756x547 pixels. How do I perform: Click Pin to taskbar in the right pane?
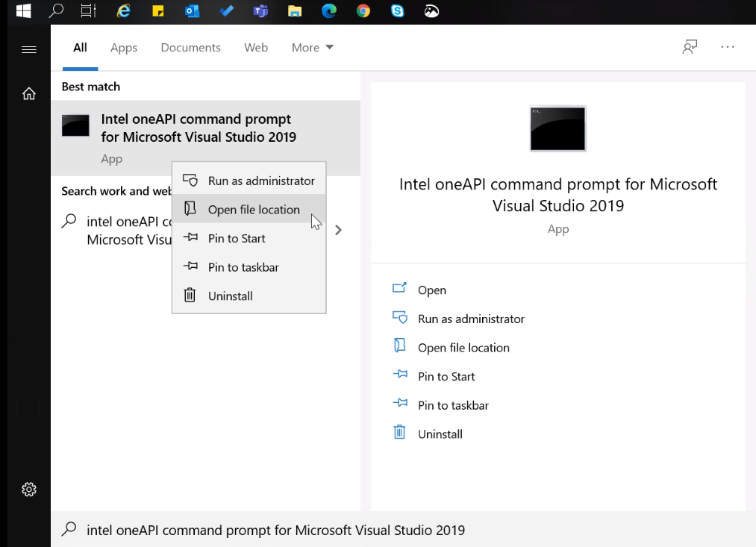coord(452,405)
